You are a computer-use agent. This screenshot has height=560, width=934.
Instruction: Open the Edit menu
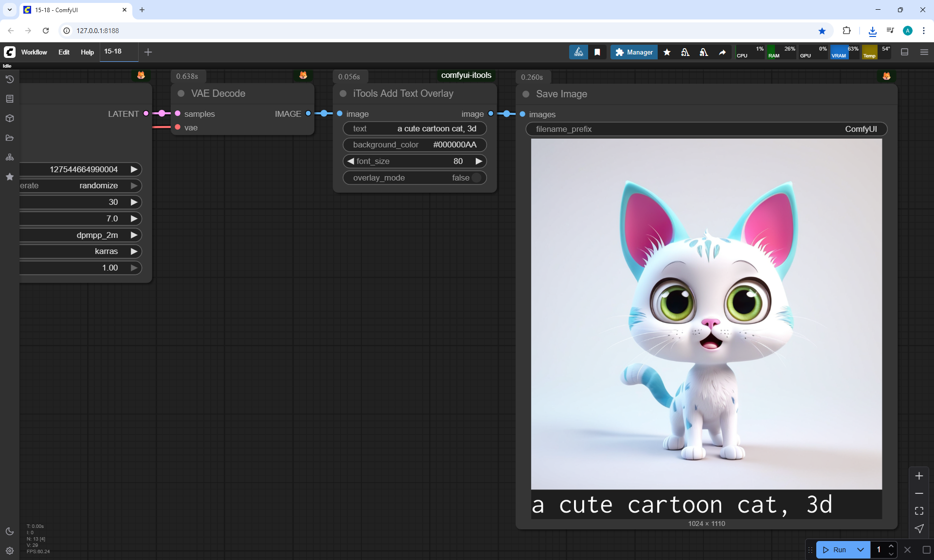click(64, 52)
